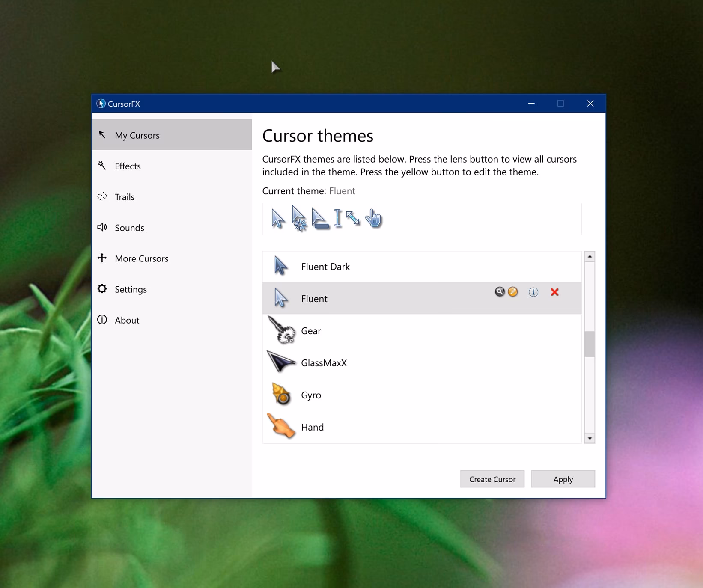Click the text I-beam cursor preview

tap(338, 218)
